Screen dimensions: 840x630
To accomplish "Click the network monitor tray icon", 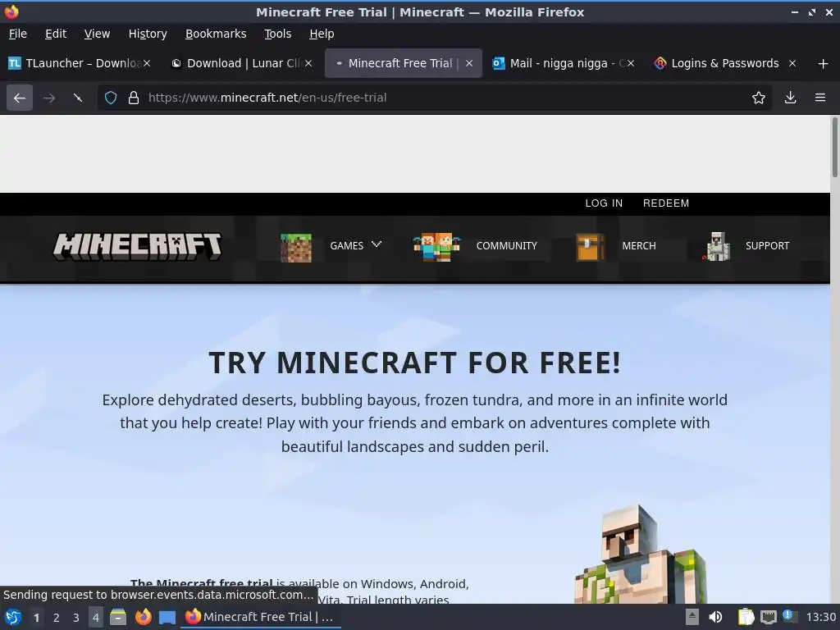I will click(x=768, y=617).
